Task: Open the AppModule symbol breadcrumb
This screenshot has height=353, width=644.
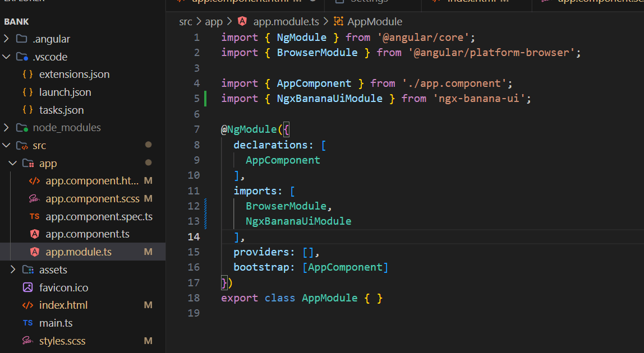Action: [375, 22]
